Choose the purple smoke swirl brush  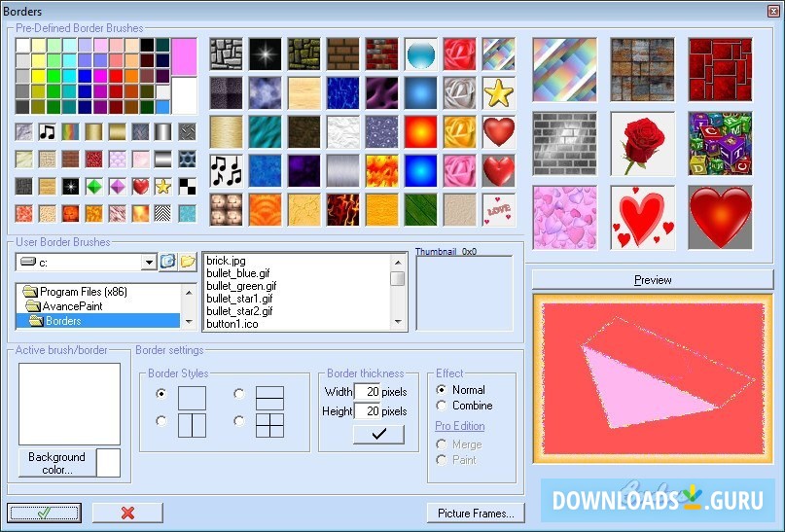point(381,93)
